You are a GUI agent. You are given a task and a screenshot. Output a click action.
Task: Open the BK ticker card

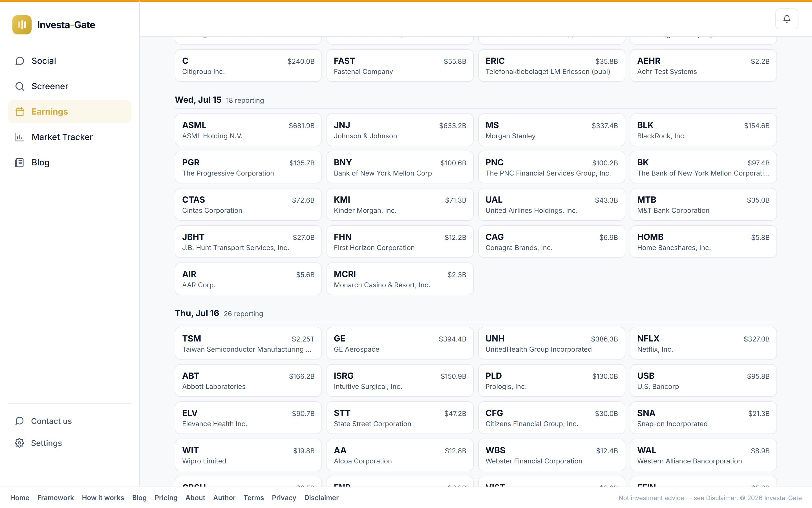click(703, 167)
